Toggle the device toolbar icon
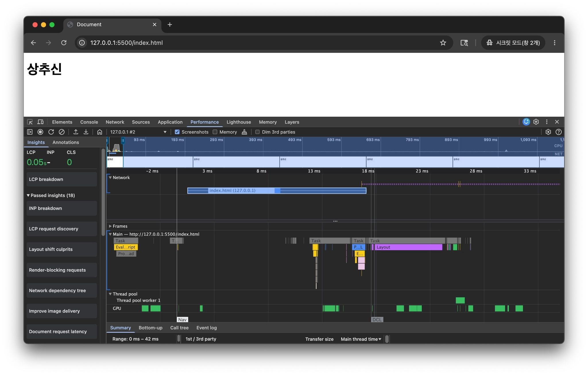This screenshot has width=588, height=375. coord(40,122)
